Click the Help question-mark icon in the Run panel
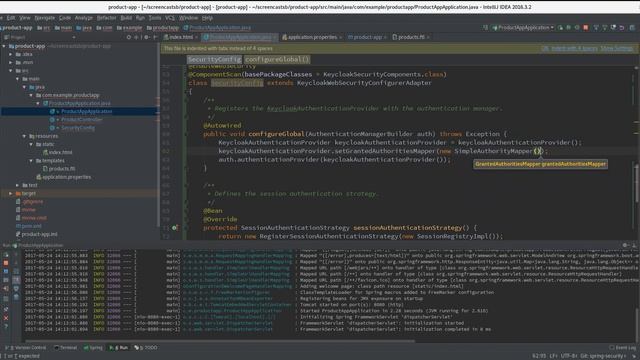 [6, 327]
